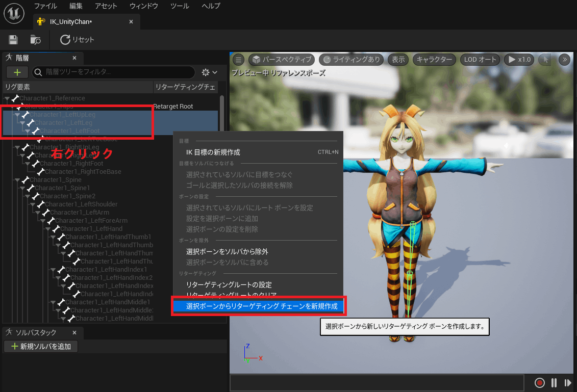The image size is (577, 392).
Task: Click the Retarget Root label
Action: point(173,107)
